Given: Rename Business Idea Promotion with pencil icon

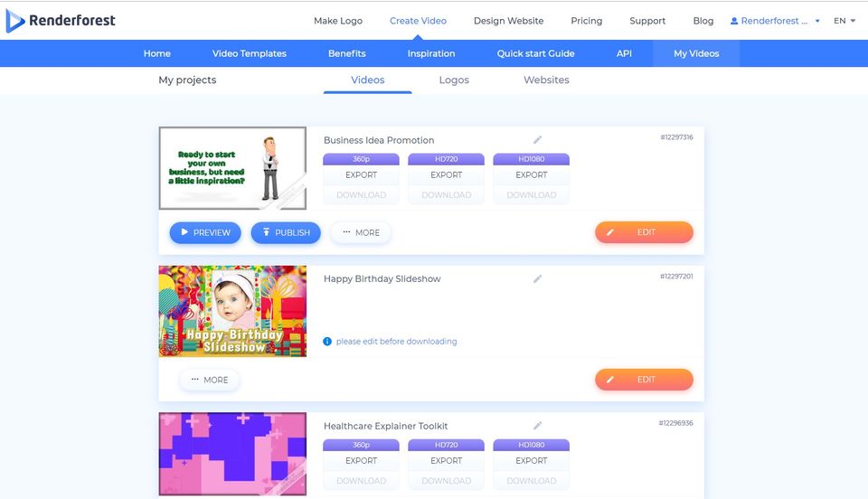Looking at the screenshot, I should pyautogui.click(x=537, y=140).
